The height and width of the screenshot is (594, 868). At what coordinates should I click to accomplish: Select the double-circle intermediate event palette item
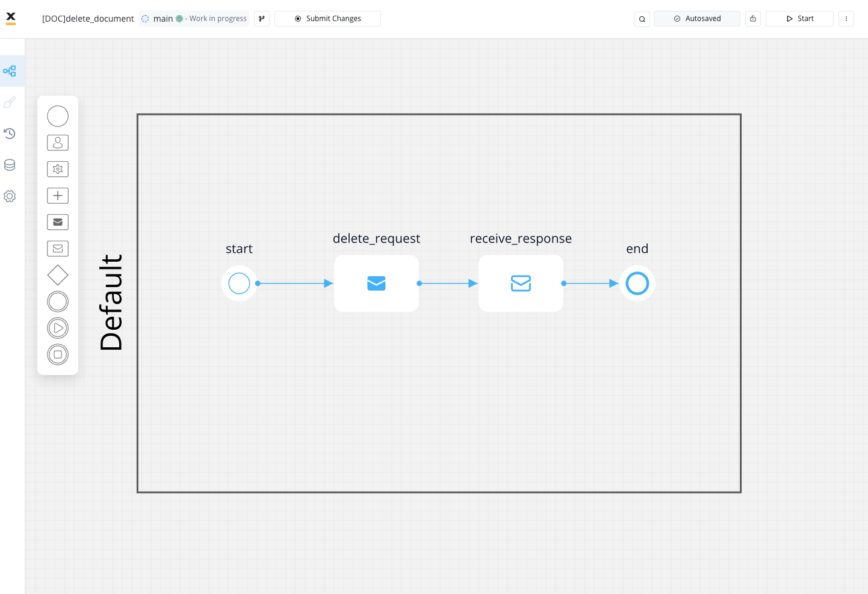click(58, 302)
